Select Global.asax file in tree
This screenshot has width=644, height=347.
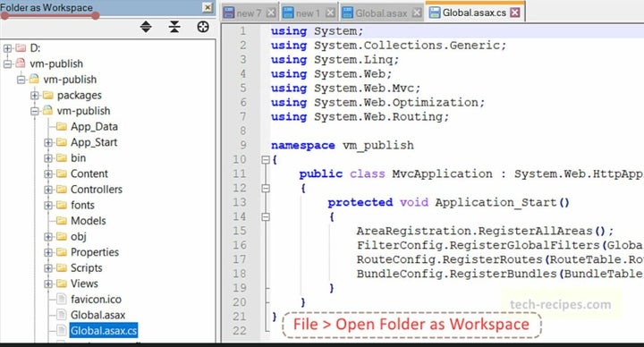[97, 315]
